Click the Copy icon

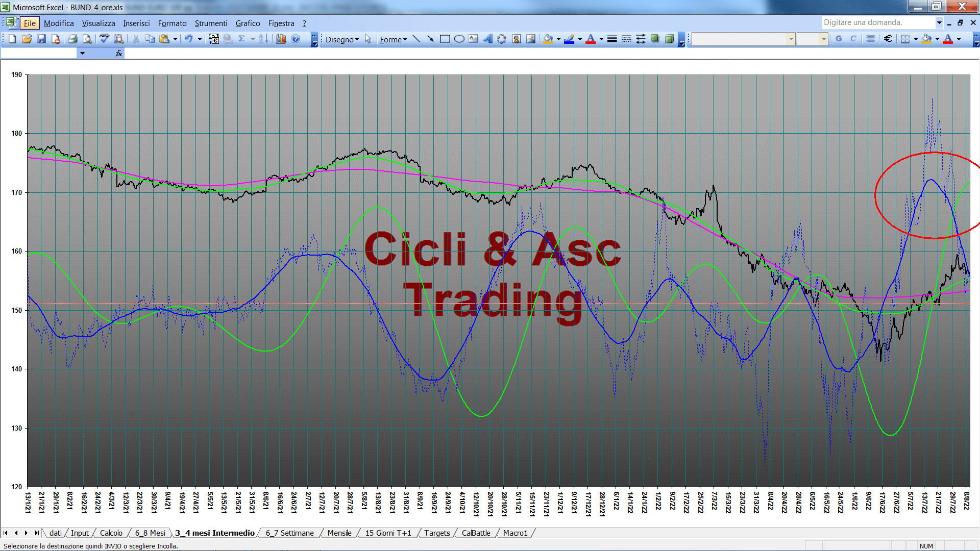pos(150,39)
